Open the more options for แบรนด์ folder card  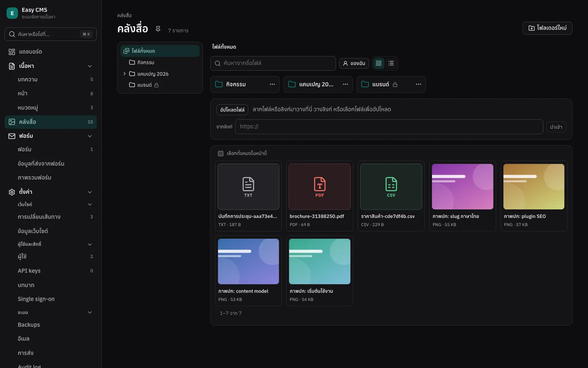click(419, 84)
